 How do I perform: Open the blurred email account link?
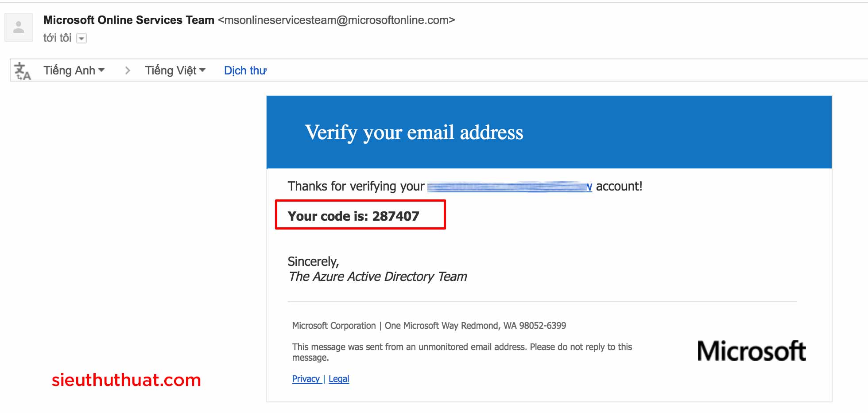[x=510, y=187]
